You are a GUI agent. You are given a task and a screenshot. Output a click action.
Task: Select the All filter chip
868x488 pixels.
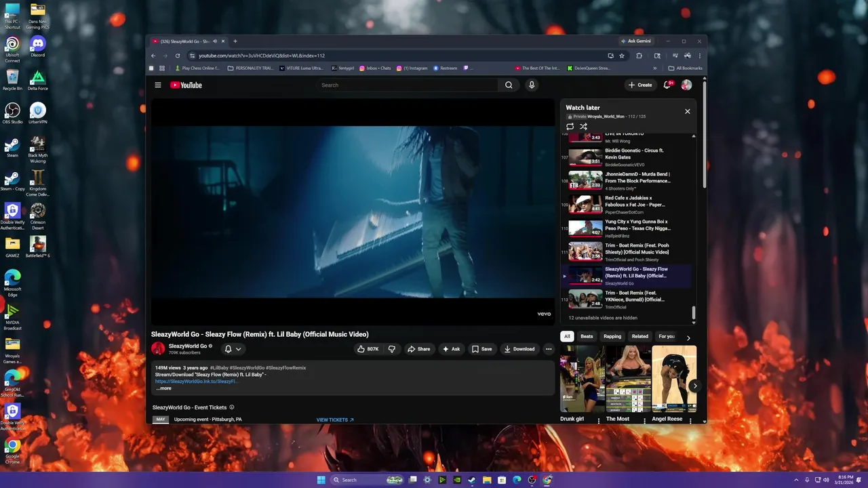tap(567, 336)
